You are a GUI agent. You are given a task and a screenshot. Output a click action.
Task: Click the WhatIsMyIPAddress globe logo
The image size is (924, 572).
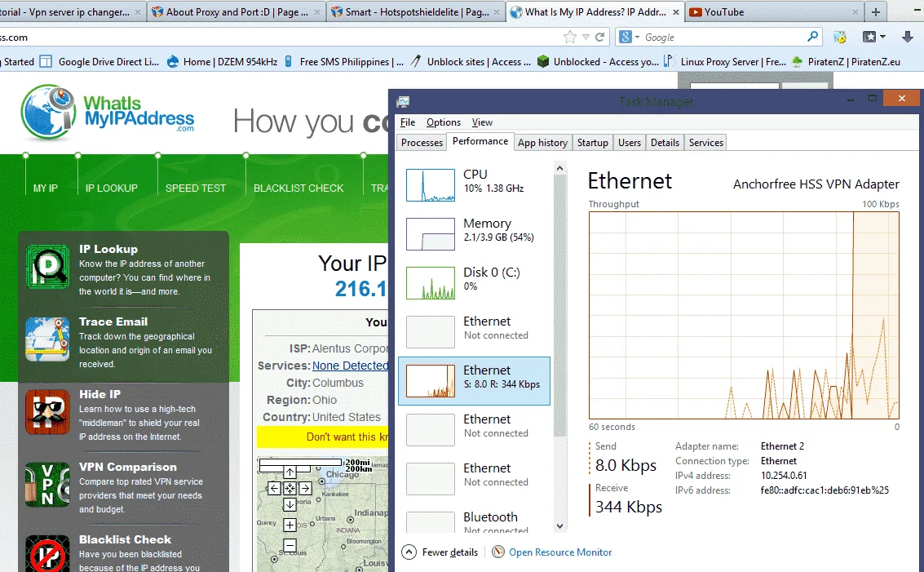point(48,112)
